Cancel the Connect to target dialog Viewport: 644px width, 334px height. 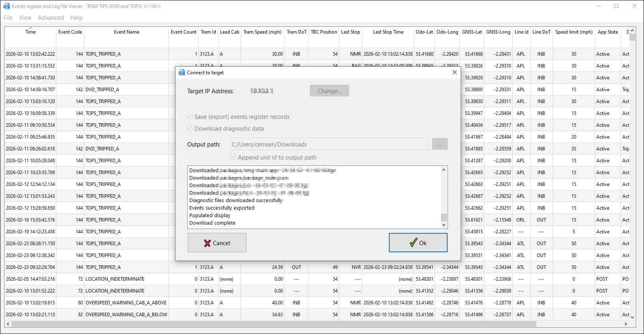[217, 243]
